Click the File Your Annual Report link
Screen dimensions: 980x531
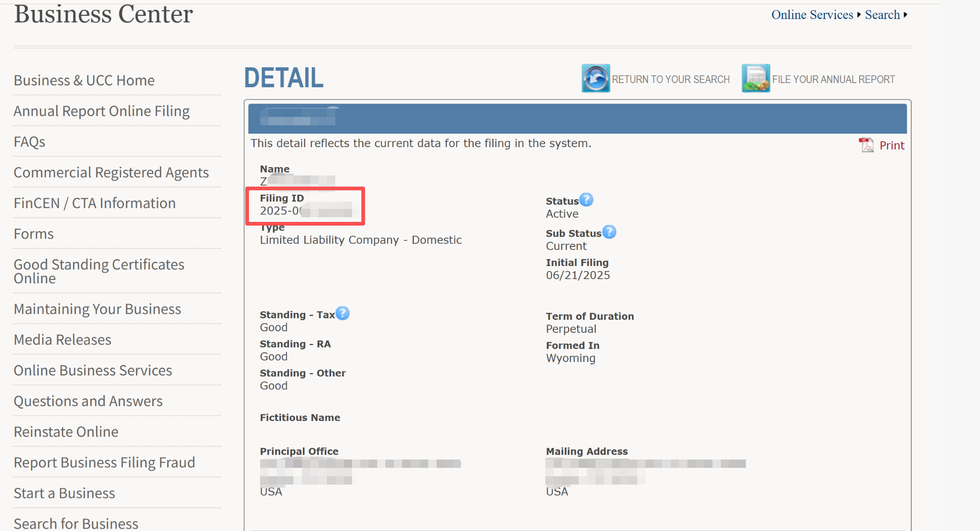(x=833, y=79)
